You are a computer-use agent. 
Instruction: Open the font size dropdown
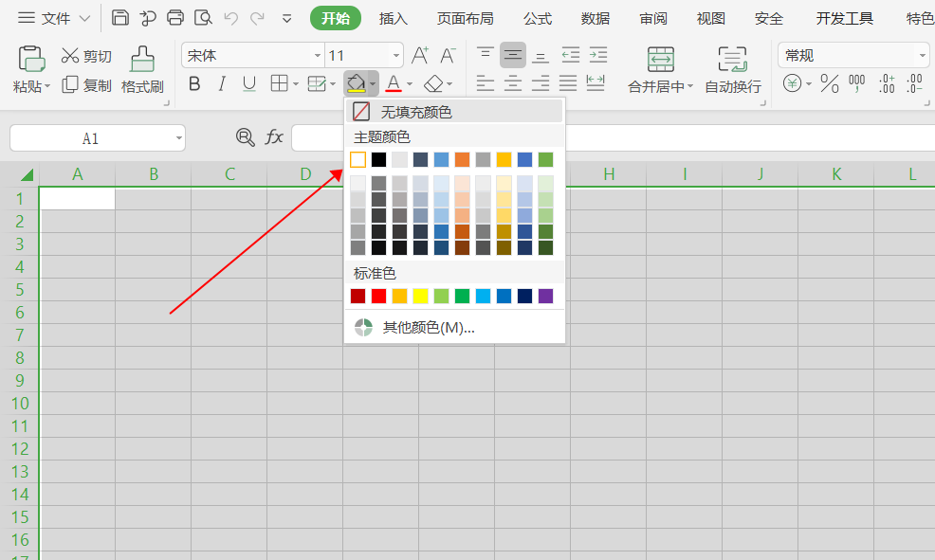(x=396, y=55)
